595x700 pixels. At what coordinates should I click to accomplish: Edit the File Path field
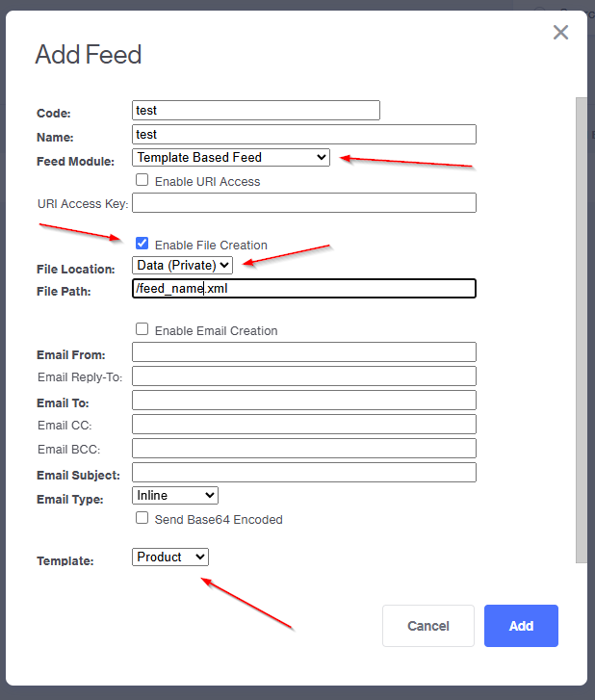[x=304, y=288]
